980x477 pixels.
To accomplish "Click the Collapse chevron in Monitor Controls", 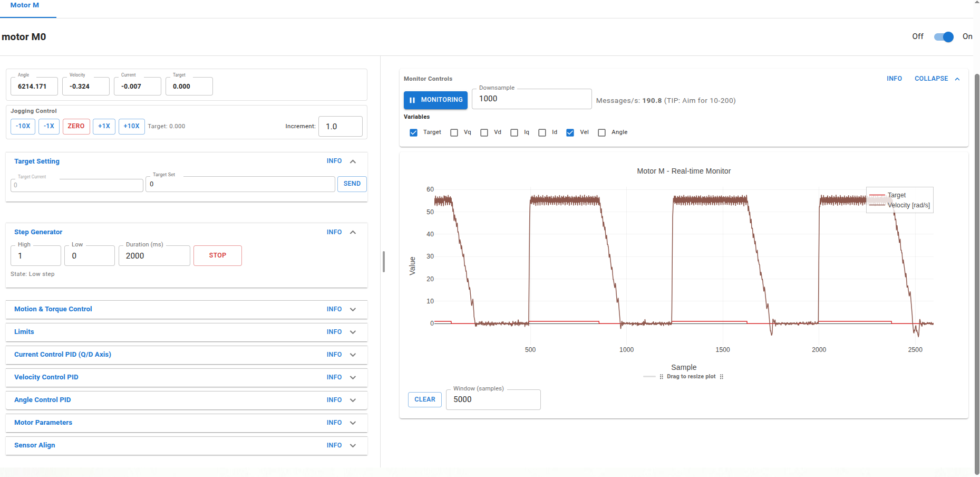I will tap(957, 79).
